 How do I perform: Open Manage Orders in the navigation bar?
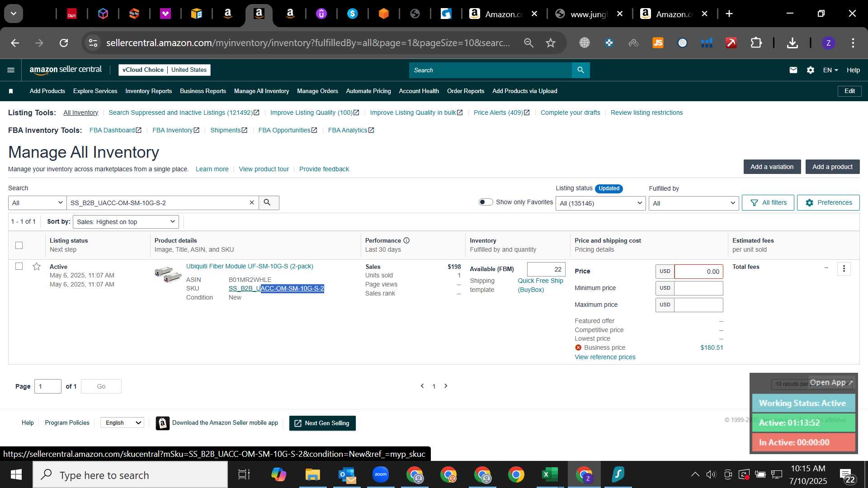pyautogui.click(x=317, y=91)
